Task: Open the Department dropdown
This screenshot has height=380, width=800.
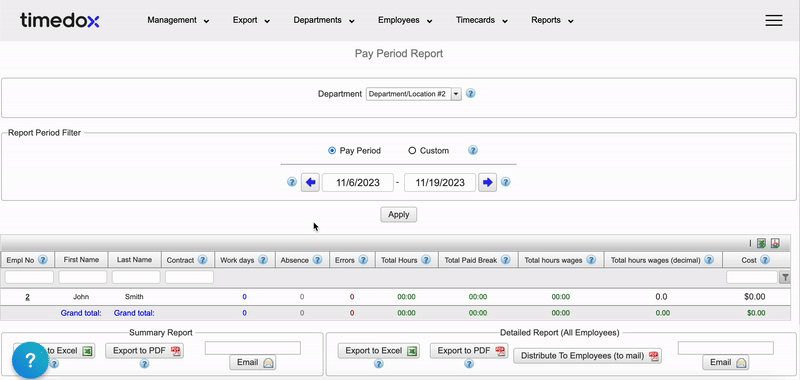Action: coord(413,94)
